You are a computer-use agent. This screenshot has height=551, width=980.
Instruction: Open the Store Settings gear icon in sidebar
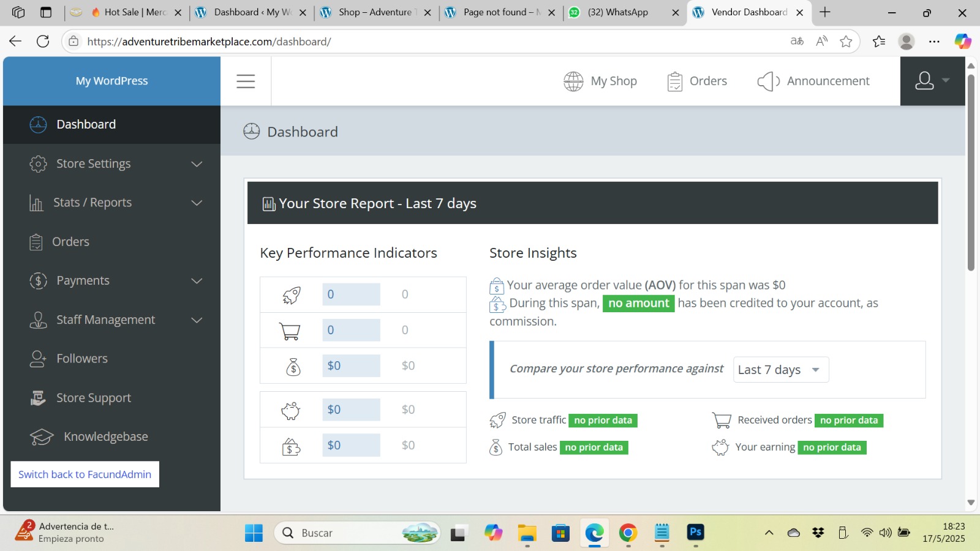[38, 163]
